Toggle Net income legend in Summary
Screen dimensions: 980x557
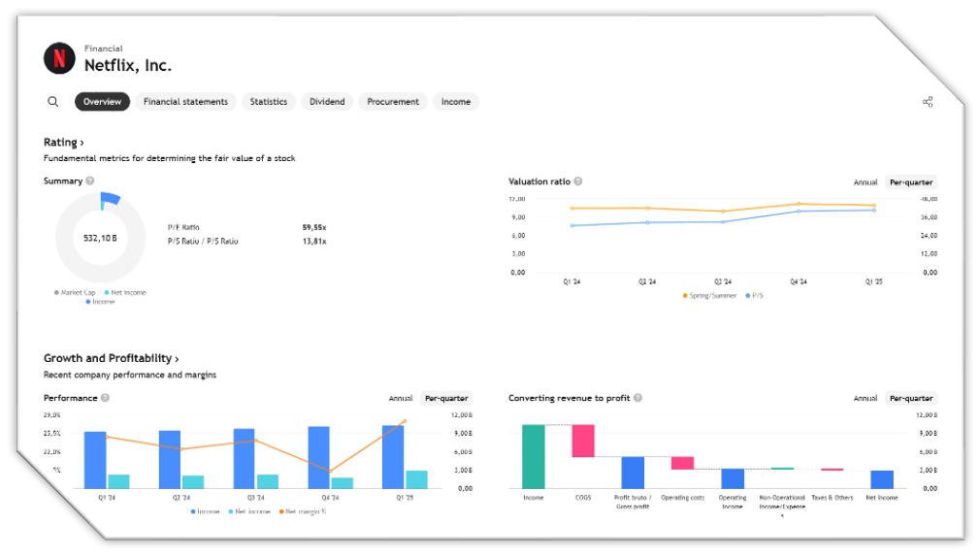coord(125,292)
